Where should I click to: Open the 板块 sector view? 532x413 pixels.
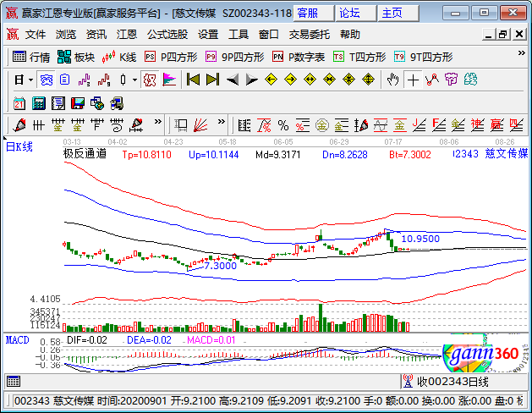[76, 57]
